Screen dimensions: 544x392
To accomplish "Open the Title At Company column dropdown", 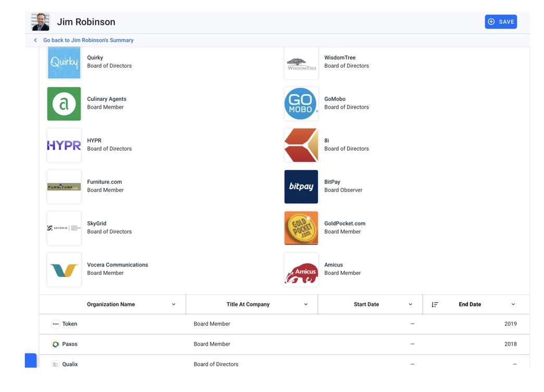I will tap(306, 305).
